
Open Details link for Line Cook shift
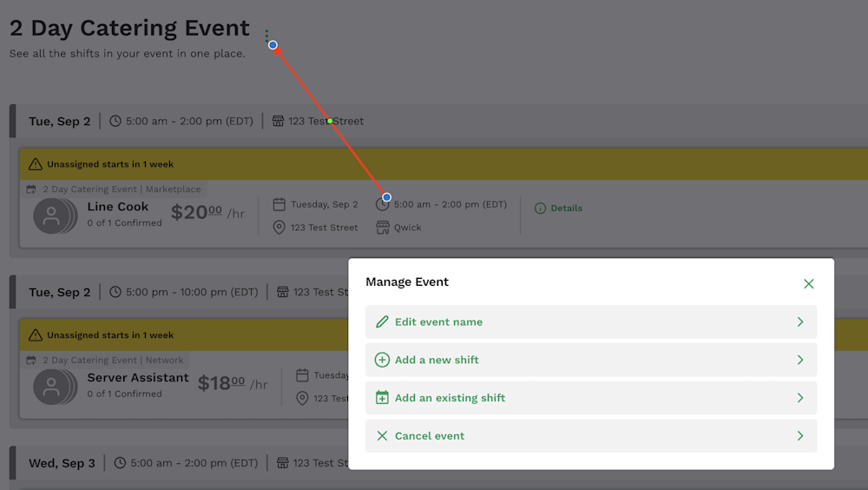[x=566, y=209]
